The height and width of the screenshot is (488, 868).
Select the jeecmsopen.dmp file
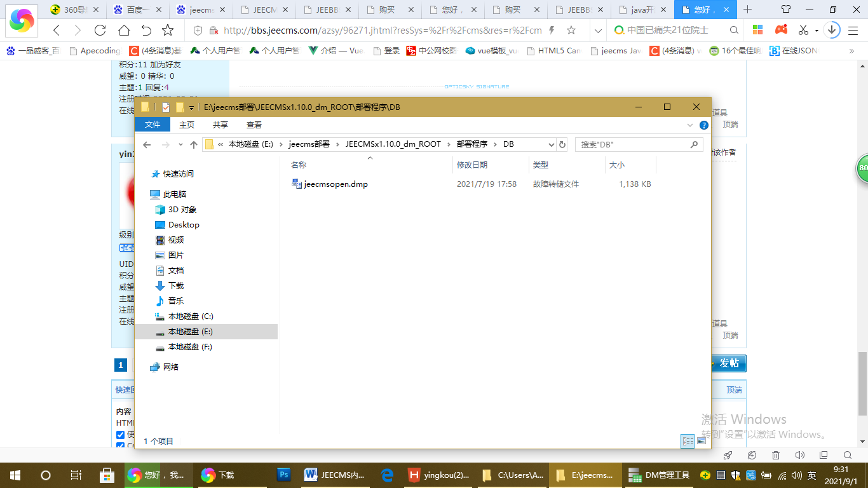(x=336, y=184)
